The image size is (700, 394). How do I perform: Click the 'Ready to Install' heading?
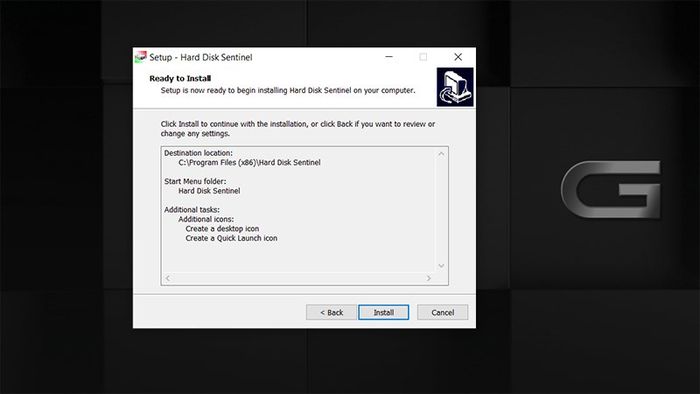pyautogui.click(x=180, y=79)
